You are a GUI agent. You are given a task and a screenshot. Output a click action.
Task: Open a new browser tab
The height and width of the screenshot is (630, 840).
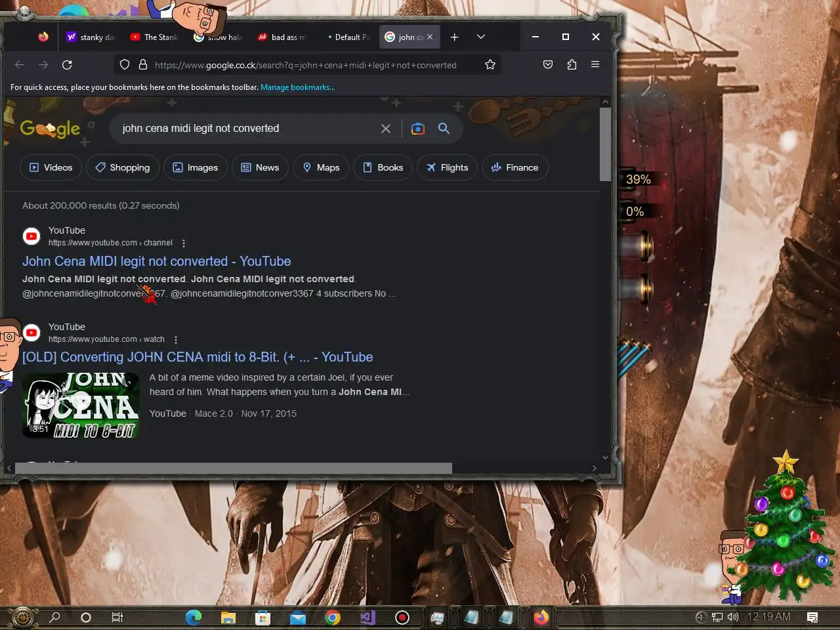pyautogui.click(x=454, y=37)
